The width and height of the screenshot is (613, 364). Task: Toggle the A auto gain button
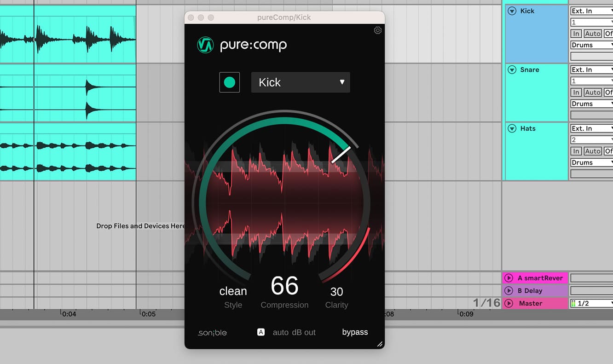261,332
